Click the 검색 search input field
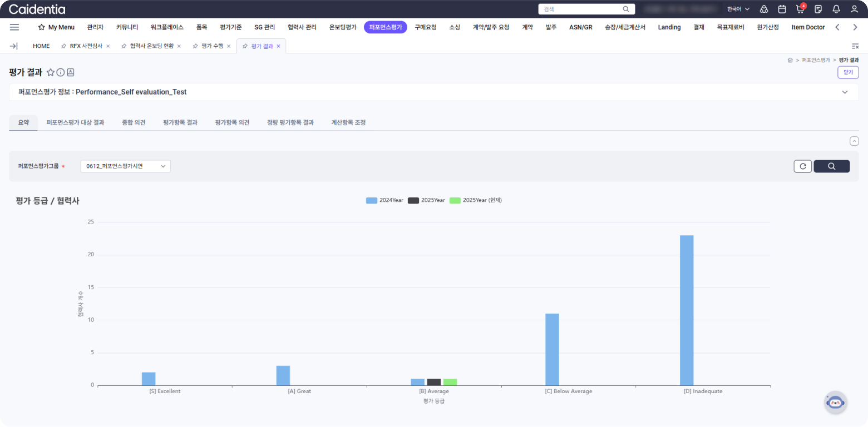Image resolution: width=868 pixels, height=427 pixels. 581,9
